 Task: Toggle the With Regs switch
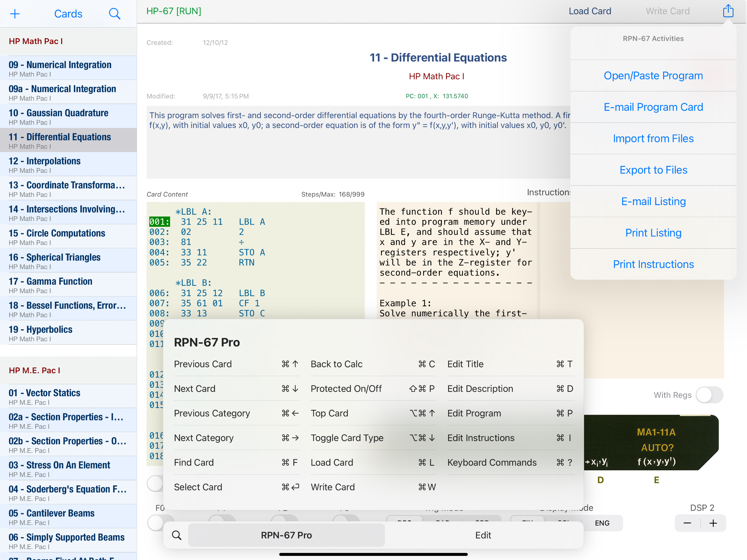[709, 395]
